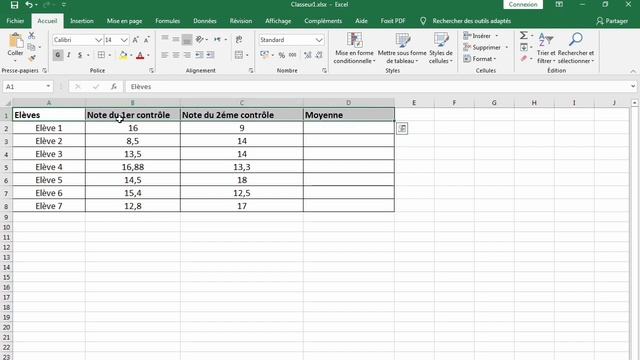Collapse the ribbon with the chevron
The height and width of the screenshot is (360, 640).
(633, 71)
